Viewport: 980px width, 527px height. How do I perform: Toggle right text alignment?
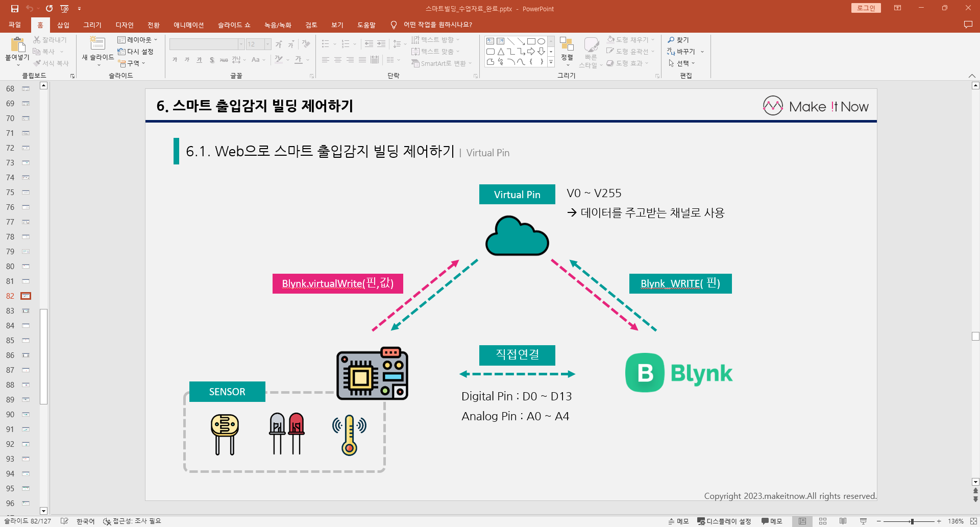tap(350, 60)
